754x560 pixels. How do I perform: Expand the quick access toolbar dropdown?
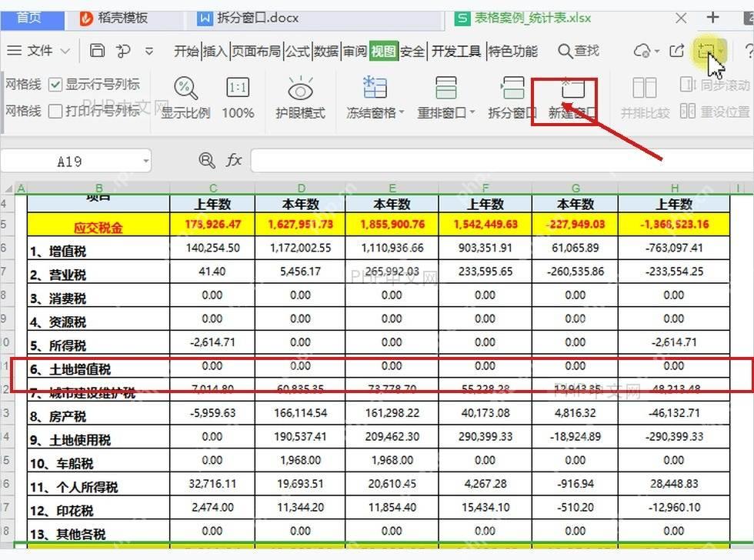[x=149, y=51]
